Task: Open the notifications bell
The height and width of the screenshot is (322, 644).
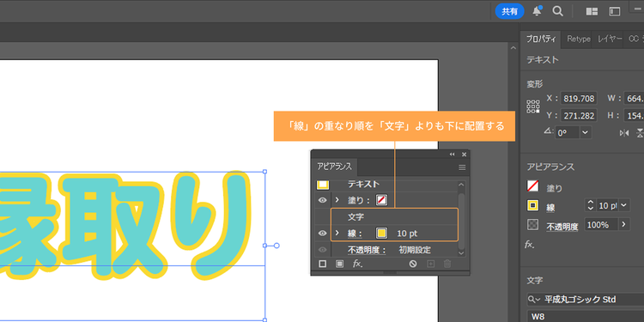Action: (x=538, y=11)
